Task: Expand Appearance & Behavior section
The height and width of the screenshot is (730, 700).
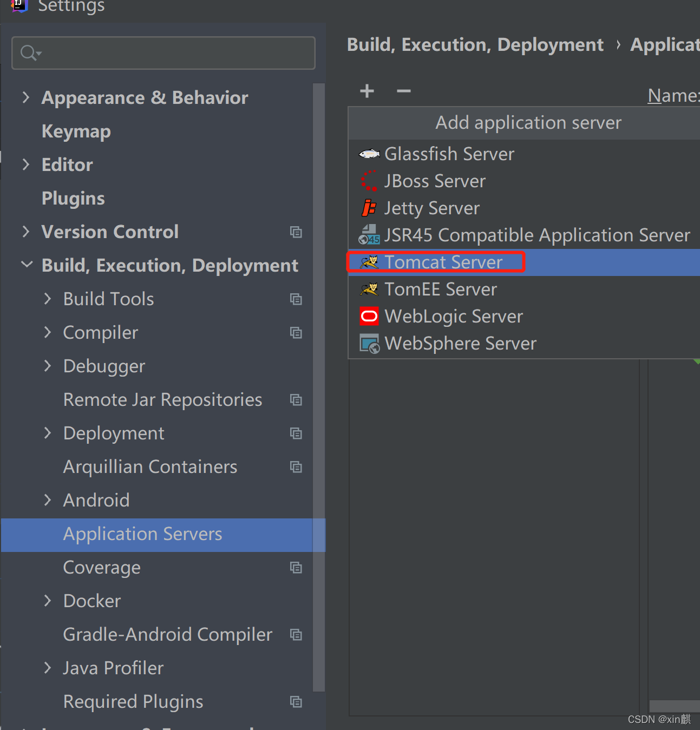Action: [x=25, y=97]
